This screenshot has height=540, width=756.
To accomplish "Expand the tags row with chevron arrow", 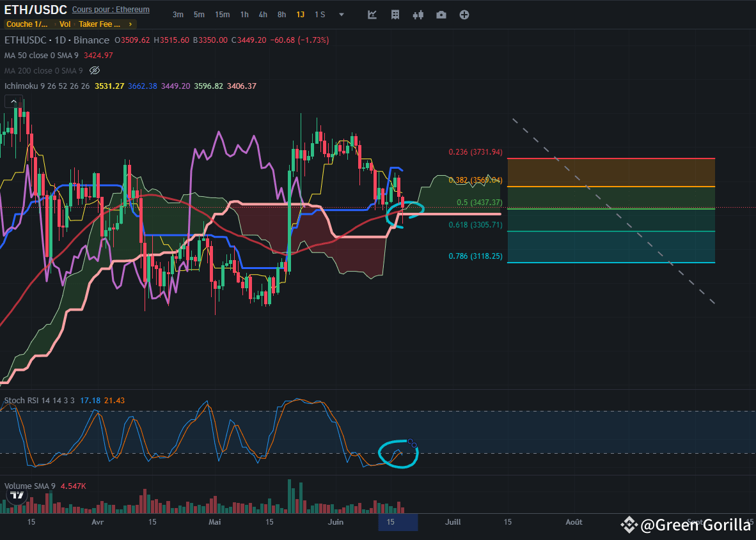I will coord(130,24).
